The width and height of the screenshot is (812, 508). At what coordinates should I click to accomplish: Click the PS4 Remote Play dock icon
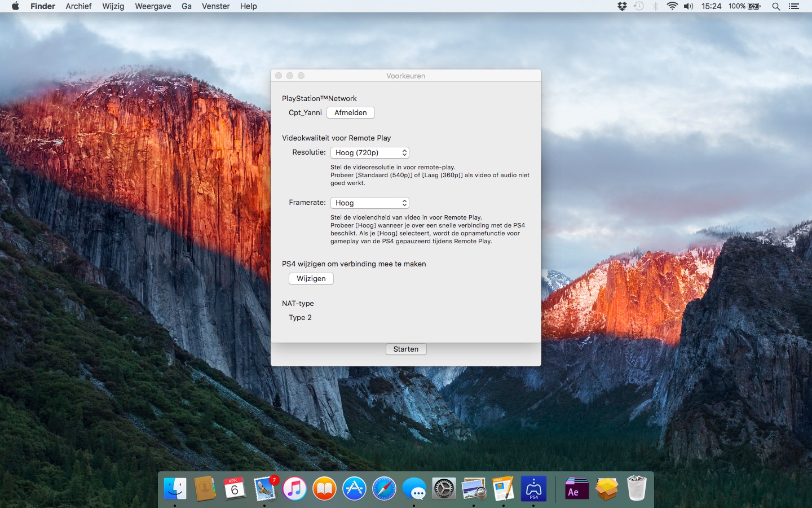tap(533, 488)
